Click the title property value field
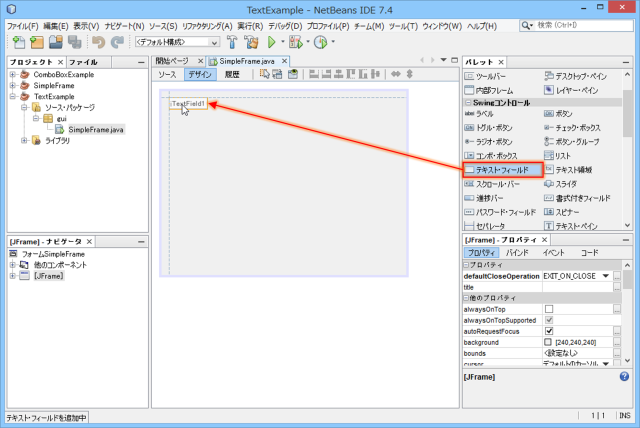Image resolution: width=640 pixels, height=428 pixels. 577,287
